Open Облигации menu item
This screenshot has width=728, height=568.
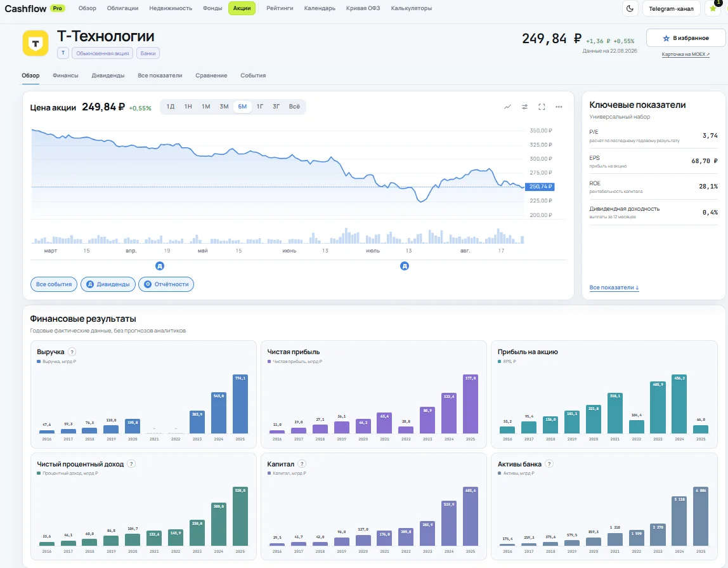[x=122, y=8]
